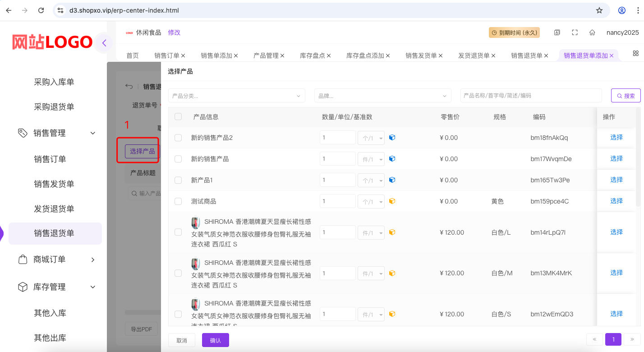Open the unit dropdown for 新产品1
The height and width of the screenshot is (352, 644).
[371, 180]
